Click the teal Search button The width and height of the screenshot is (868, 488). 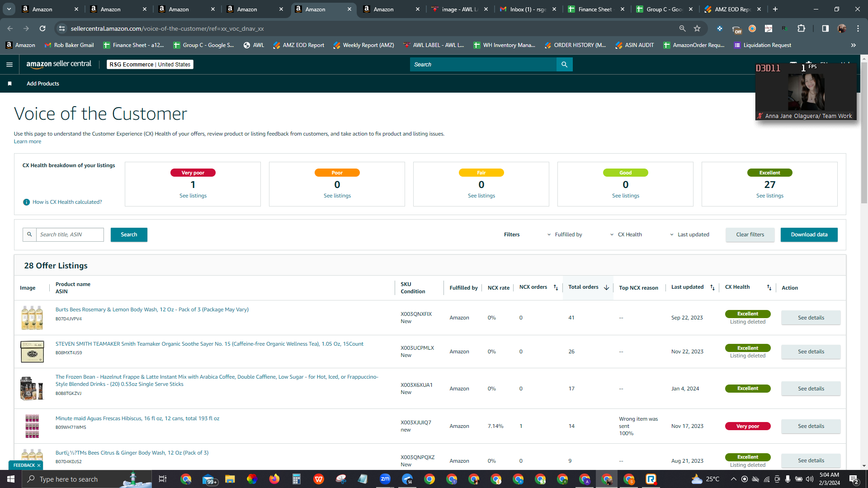point(129,235)
